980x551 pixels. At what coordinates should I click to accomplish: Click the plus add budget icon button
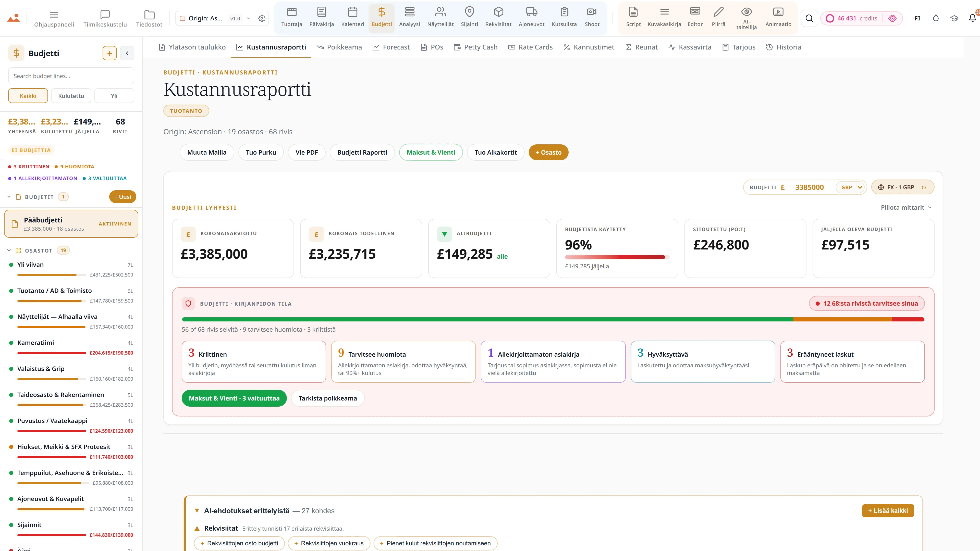tap(109, 53)
